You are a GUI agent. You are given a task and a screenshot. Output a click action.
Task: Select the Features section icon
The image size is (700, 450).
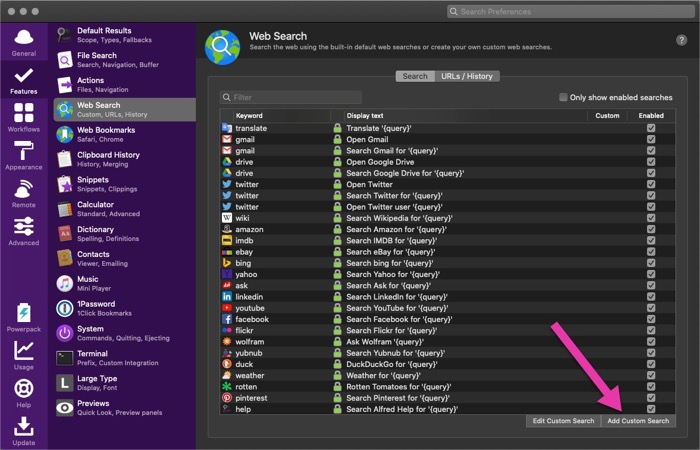click(24, 81)
